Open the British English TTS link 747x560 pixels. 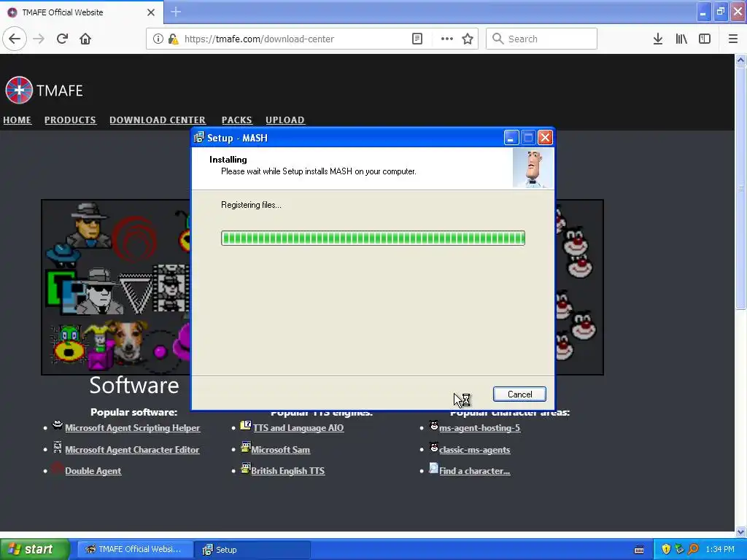tap(287, 471)
